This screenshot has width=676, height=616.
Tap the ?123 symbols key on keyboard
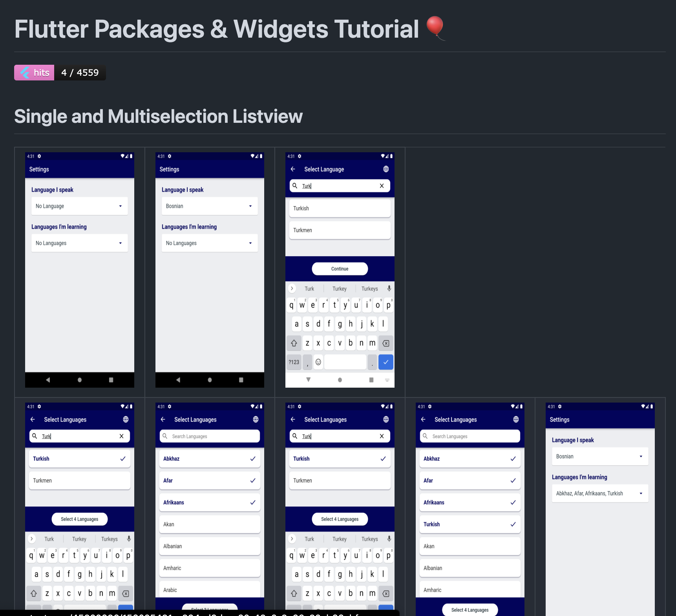pos(294,362)
